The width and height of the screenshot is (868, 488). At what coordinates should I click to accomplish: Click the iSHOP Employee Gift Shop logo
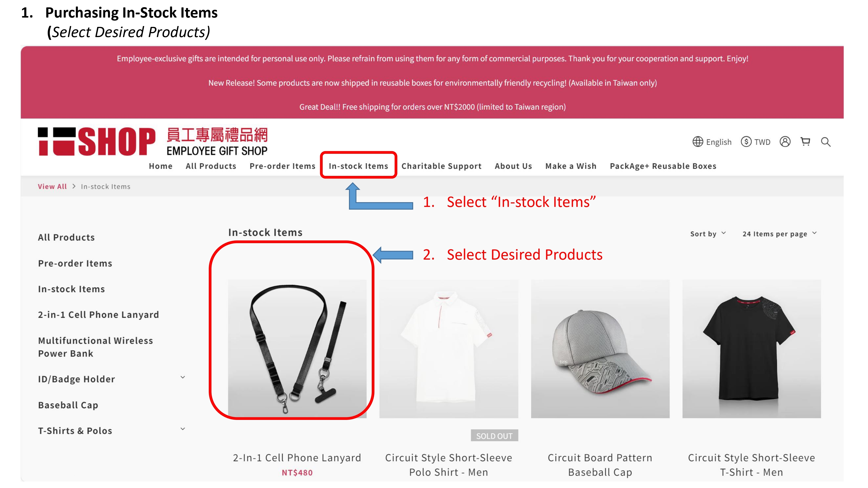coord(153,141)
